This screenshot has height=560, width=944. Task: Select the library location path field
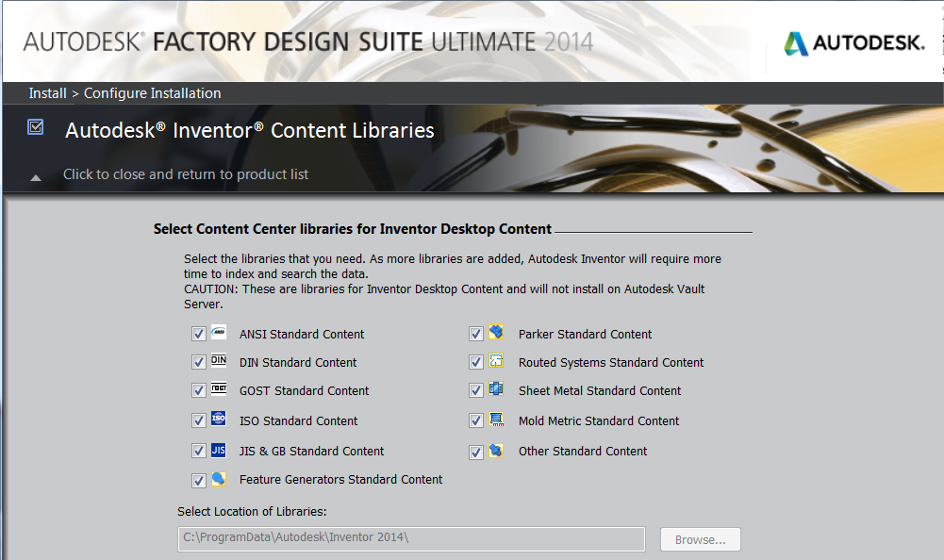click(x=410, y=538)
